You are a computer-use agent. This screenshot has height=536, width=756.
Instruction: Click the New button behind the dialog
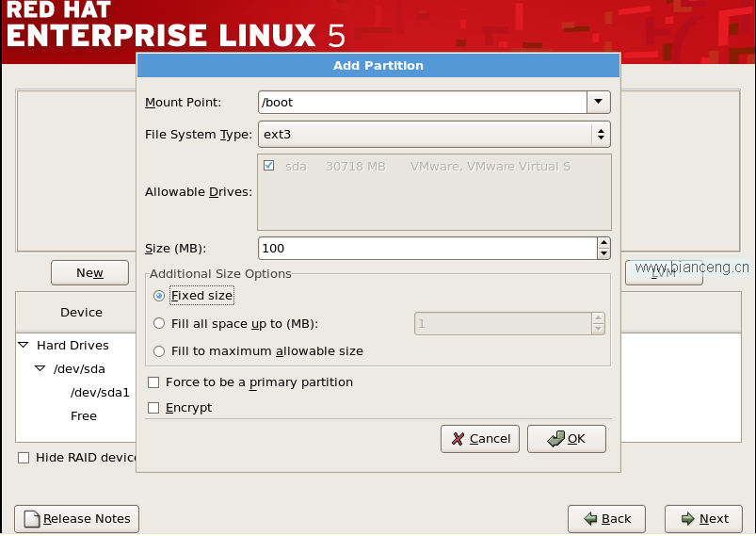tap(89, 272)
